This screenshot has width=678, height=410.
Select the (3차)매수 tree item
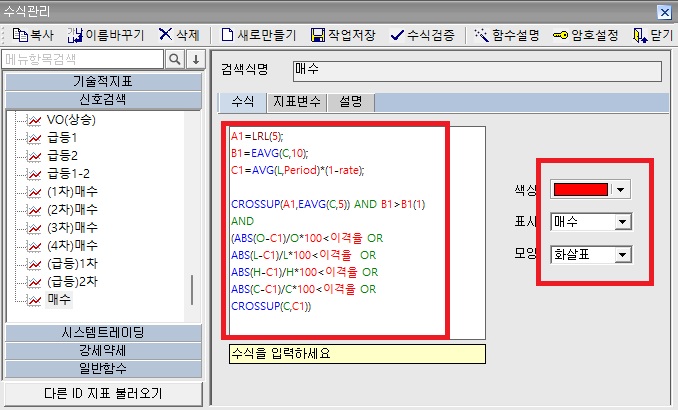[72, 227]
